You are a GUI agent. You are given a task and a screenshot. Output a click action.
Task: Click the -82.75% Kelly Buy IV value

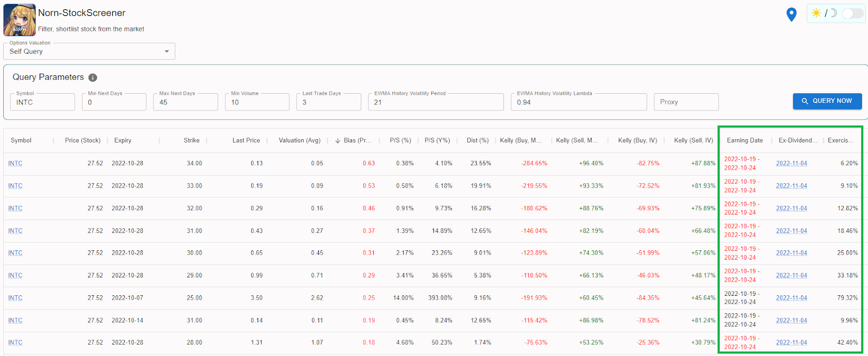[648, 163]
